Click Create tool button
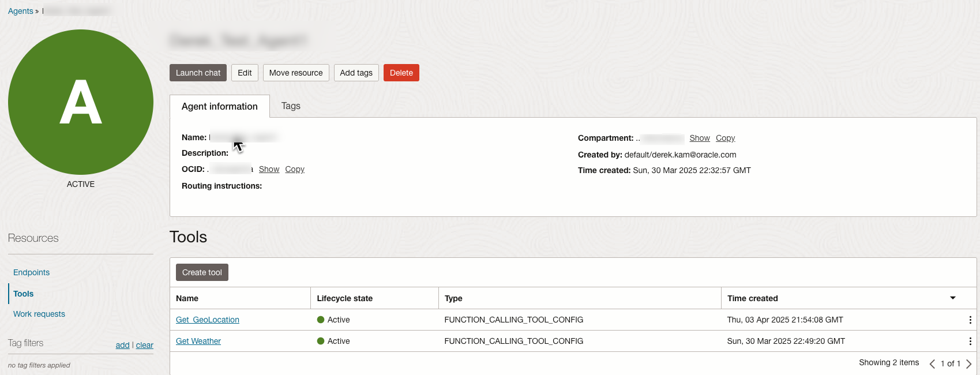 pos(202,272)
